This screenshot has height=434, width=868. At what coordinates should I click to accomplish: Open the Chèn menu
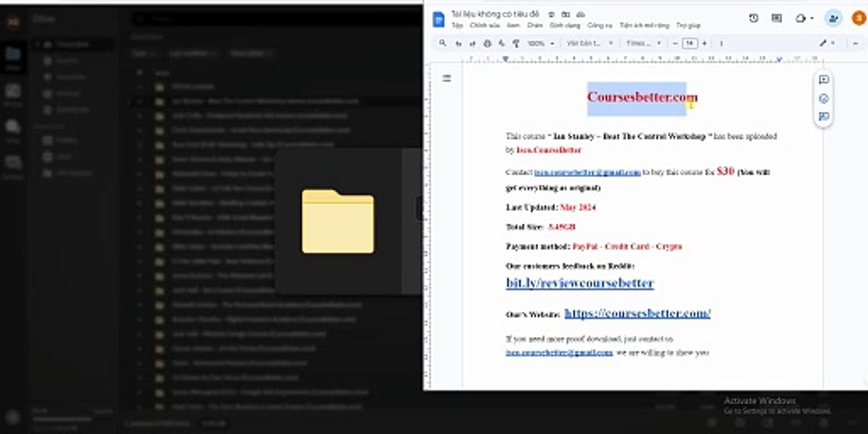[535, 26]
